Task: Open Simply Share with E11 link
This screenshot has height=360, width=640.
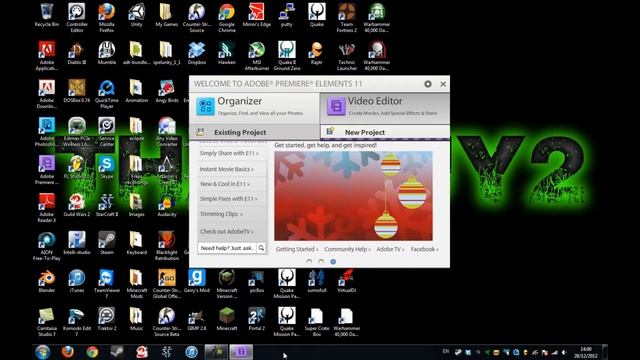Action: (x=229, y=153)
